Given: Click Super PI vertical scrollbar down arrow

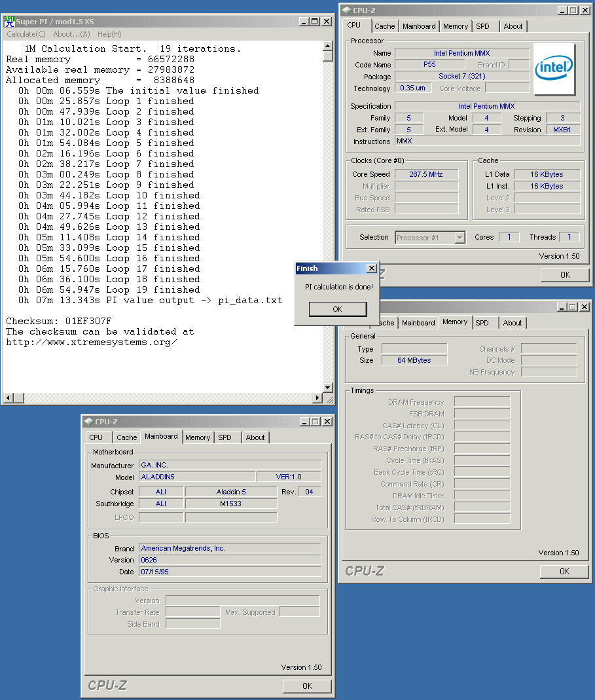Looking at the screenshot, I should [x=328, y=388].
